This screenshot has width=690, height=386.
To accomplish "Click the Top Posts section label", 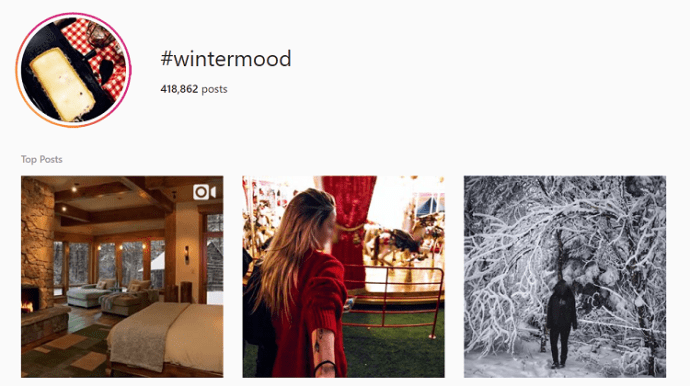I will coord(42,159).
